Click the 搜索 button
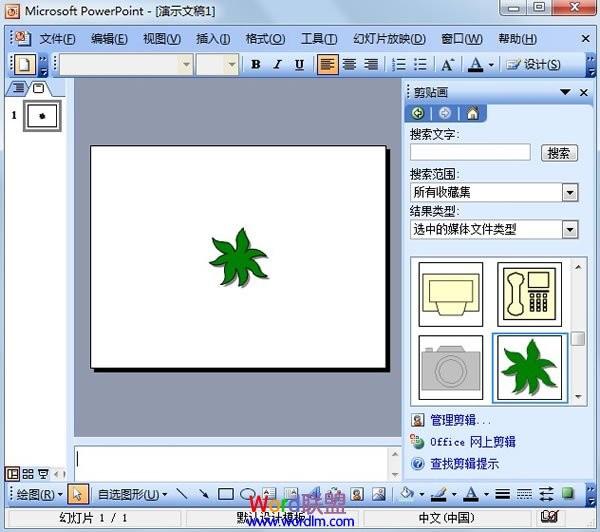Screen dimensions: 600x532 559,153
